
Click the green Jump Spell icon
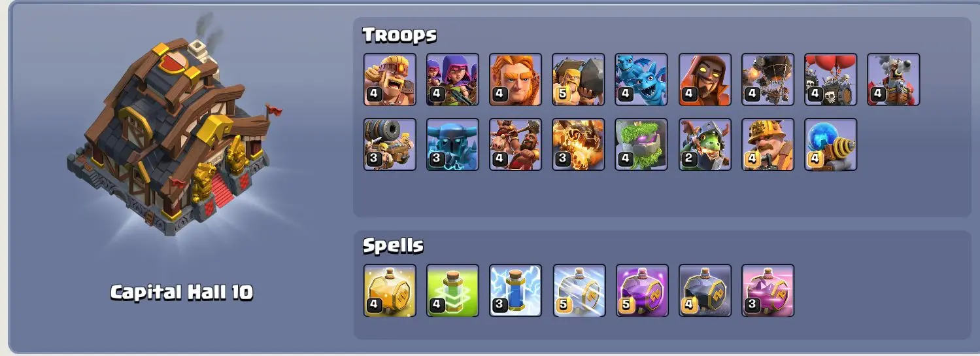452,291
